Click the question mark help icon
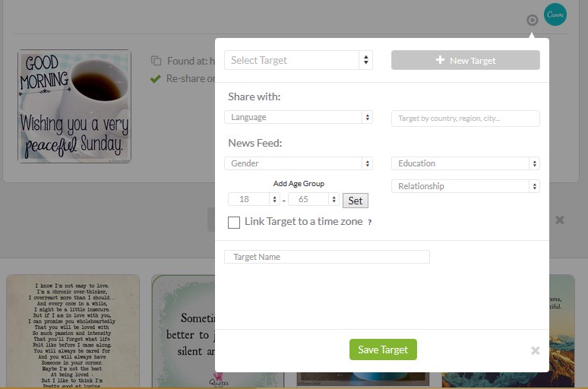The image size is (588, 389). click(370, 222)
